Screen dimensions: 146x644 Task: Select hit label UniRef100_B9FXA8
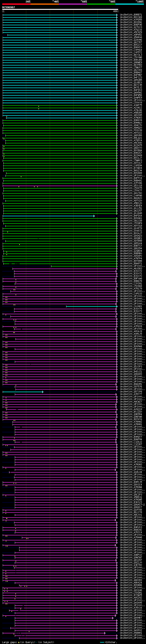[x=131, y=278]
